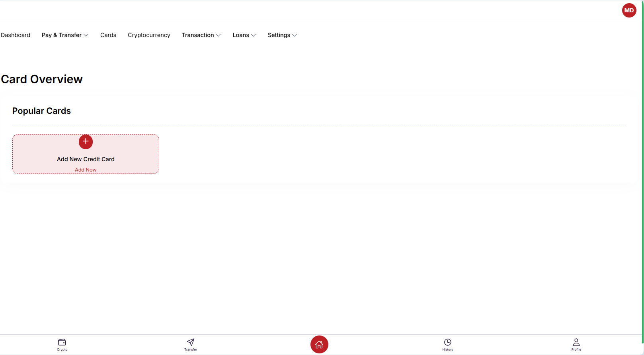Open the MD user avatar menu
Viewport: 644px width, 355px height.
pyautogui.click(x=629, y=10)
